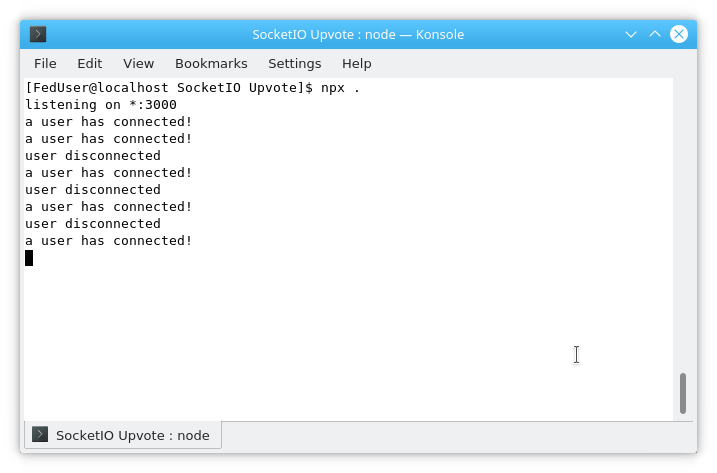Close the Konsole window
The height and width of the screenshot is (473, 717).
click(x=679, y=34)
